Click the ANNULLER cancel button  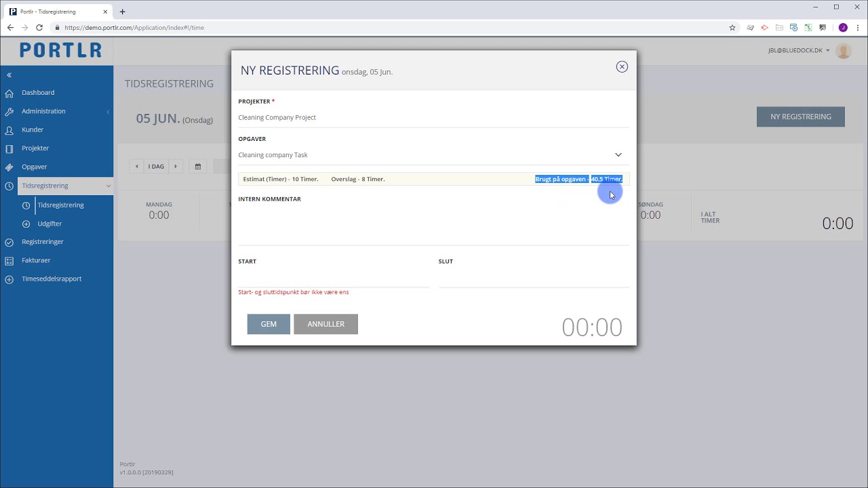coord(325,324)
